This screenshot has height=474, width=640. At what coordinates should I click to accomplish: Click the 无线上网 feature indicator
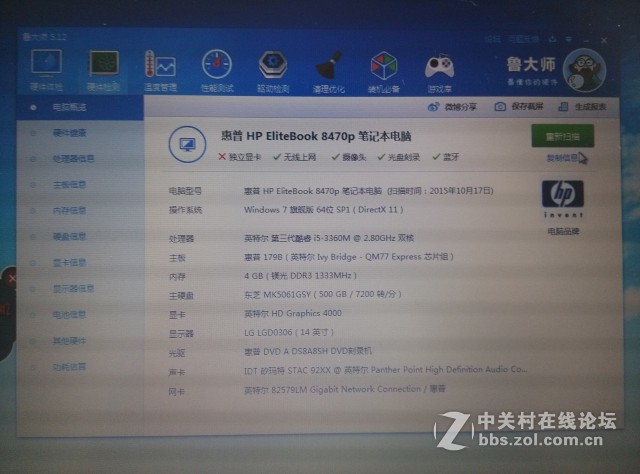click(294, 157)
